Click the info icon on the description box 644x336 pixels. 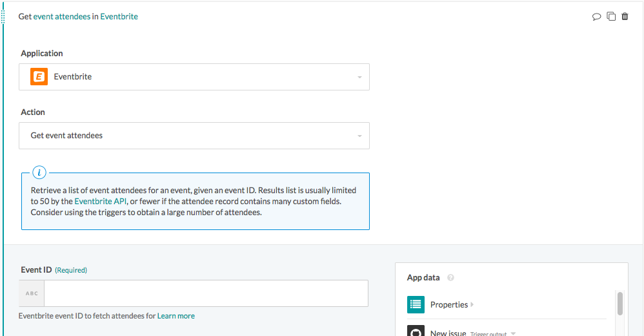pos(39,173)
